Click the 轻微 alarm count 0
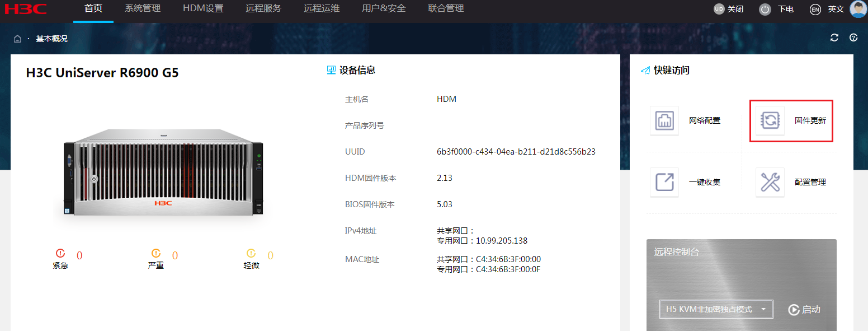The height and width of the screenshot is (331, 868). [x=271, y=256]
